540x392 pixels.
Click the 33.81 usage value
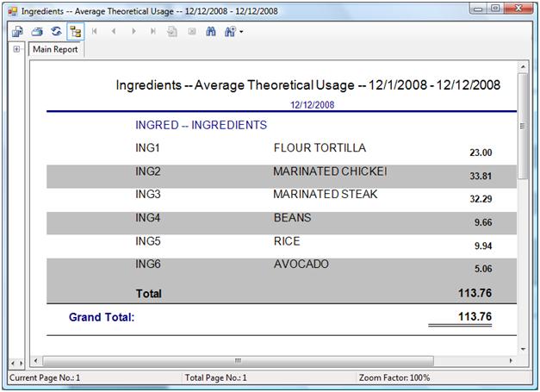[481, 176]
